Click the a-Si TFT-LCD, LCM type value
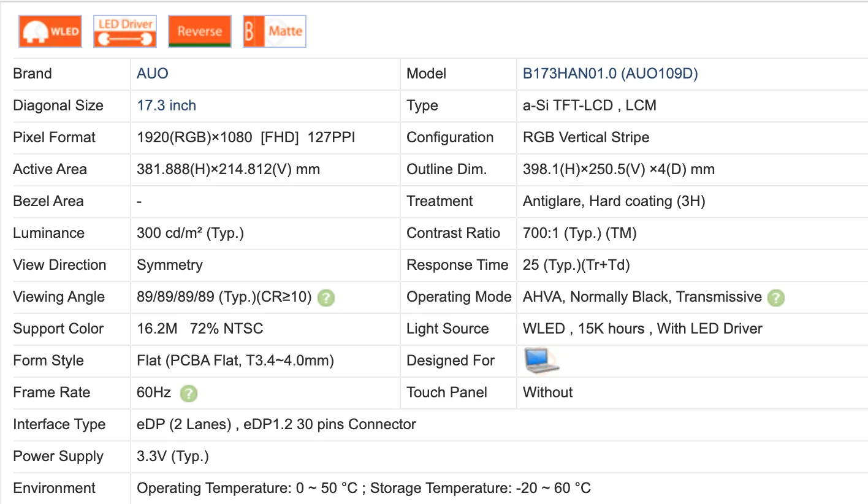Image resolution: width=868 pixels, height=504 pixels. 590,105
